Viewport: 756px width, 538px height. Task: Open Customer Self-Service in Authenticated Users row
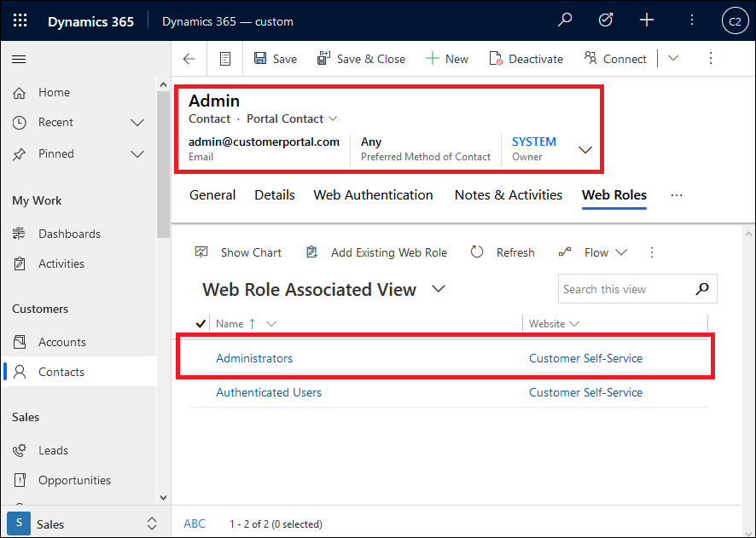(x=586, y=392)
